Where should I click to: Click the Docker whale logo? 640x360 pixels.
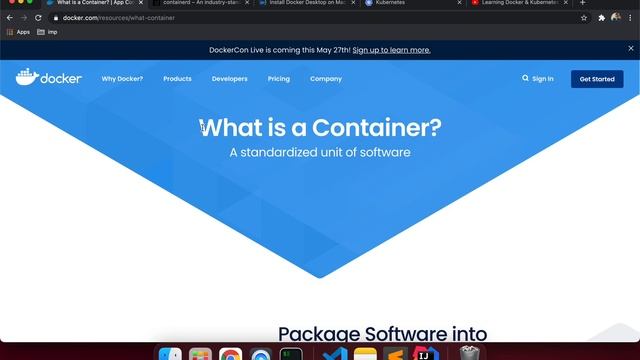coord(49,78)
